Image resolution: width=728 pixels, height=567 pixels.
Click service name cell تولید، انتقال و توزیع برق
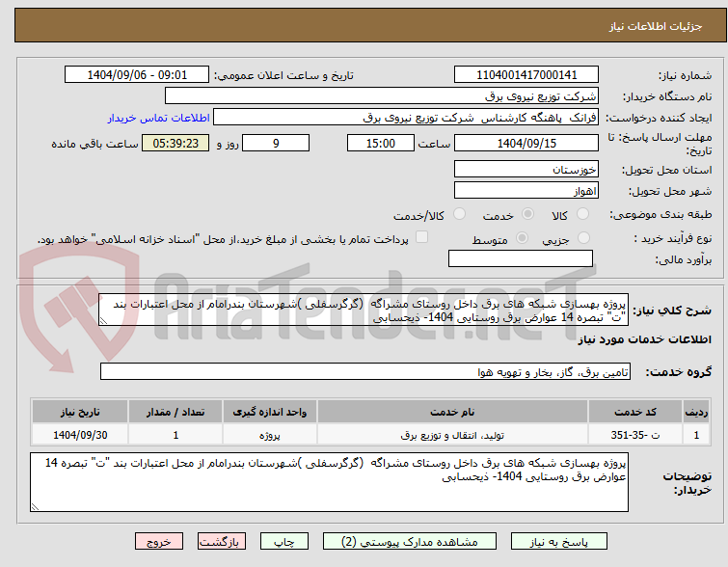click(452, 435)
